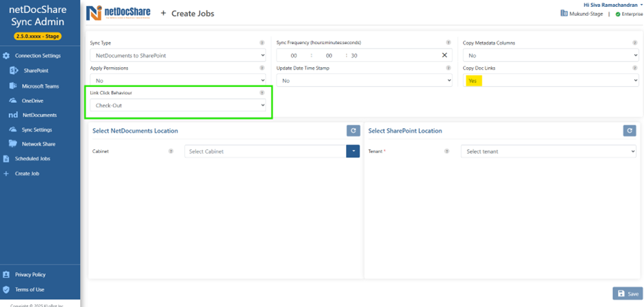Click the Link Click Behaviour help icon
Viewport: 644px width, 307px height.
(262, 93)
